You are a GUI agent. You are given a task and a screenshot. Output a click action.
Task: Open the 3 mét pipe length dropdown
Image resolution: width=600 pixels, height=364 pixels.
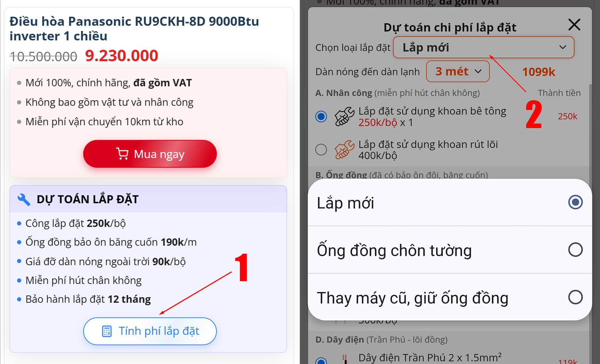458,71
